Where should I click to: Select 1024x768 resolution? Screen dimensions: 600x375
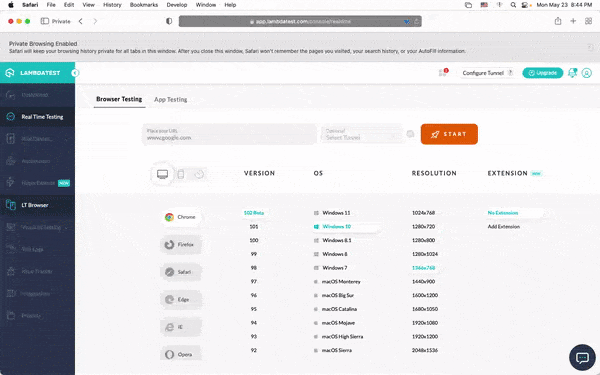click(x=423, y=213)
